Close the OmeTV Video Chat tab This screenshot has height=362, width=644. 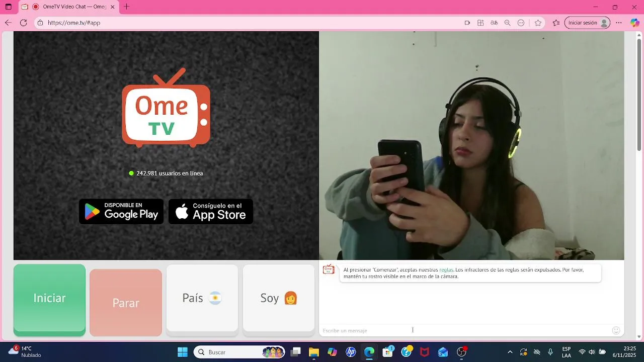pos(113,7)
